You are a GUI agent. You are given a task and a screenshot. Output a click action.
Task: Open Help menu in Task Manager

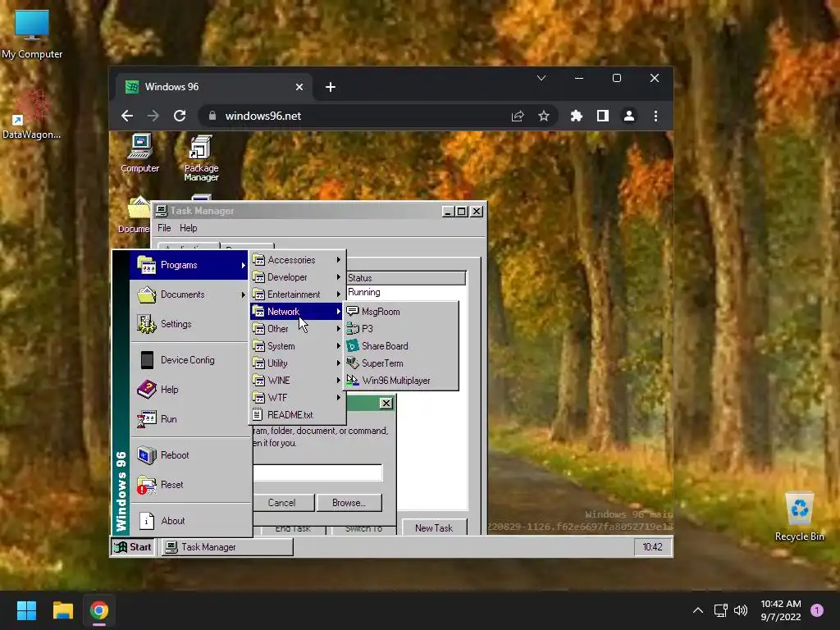click(x=188, y=228)
